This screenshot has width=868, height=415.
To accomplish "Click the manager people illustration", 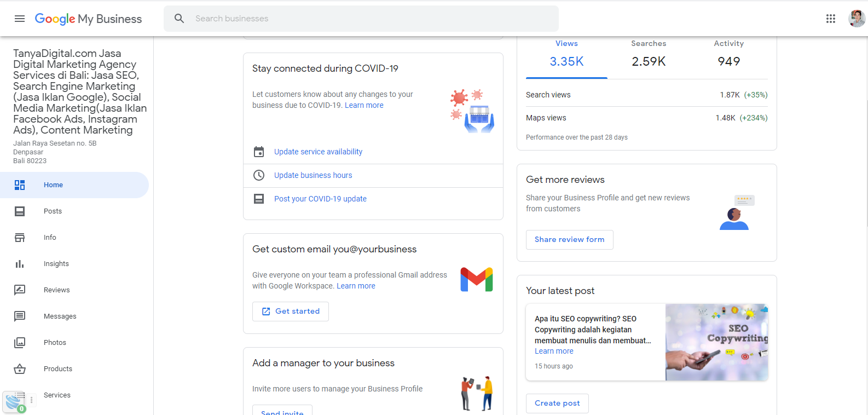I will [x=477, y=393].
